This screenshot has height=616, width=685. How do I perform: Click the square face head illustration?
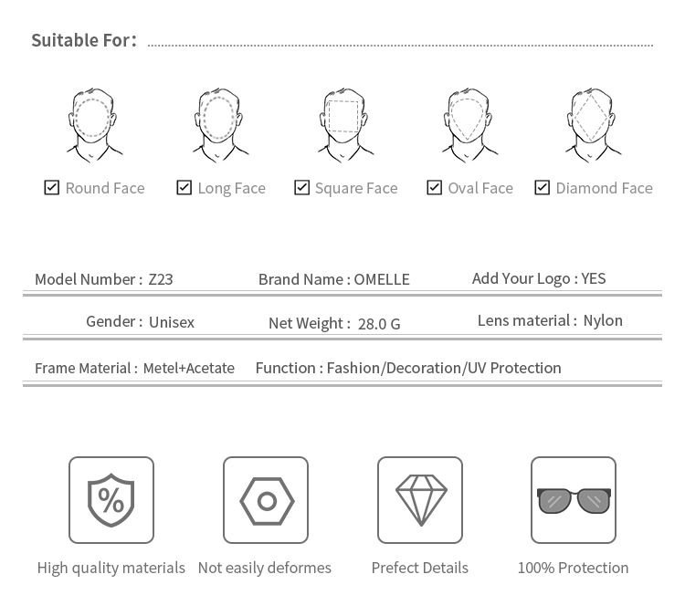[344, 124]
